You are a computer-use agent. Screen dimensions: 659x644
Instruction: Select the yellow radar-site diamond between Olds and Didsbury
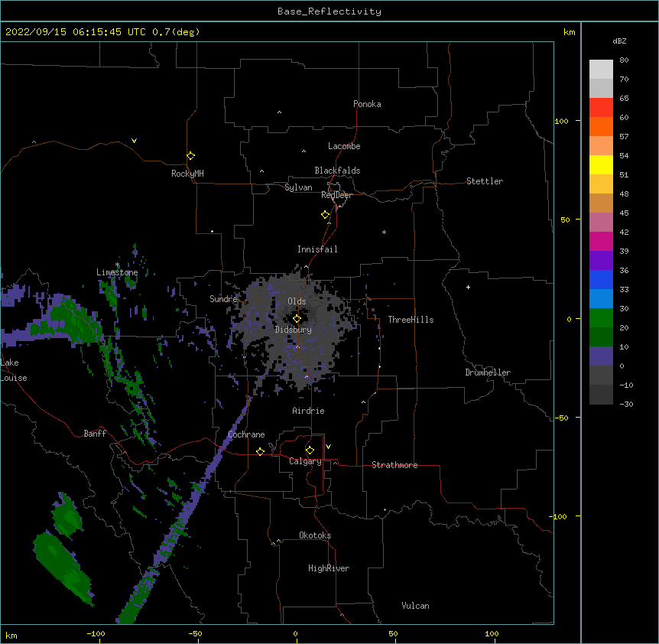tap(297, 319)
